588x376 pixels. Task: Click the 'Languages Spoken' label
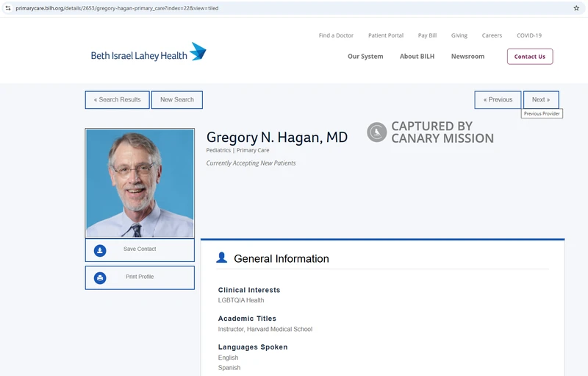point(253,347)
